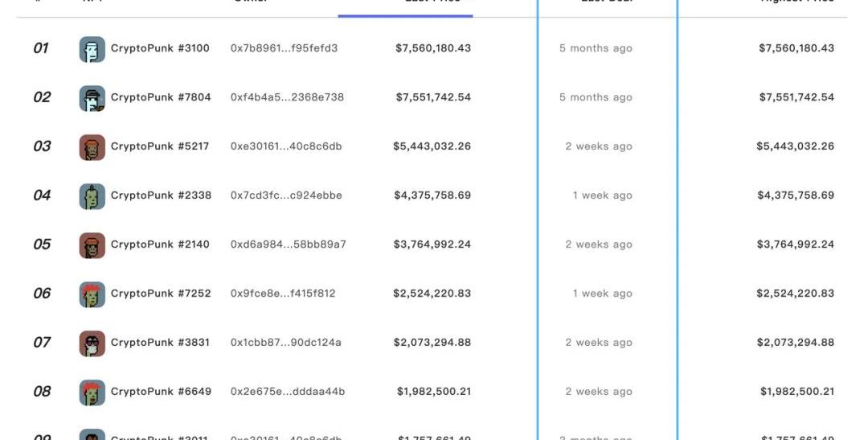View owner address 0x1cbb87...90dc124a
This screenshot has height=440, width=868.
[x=285, y=343]
